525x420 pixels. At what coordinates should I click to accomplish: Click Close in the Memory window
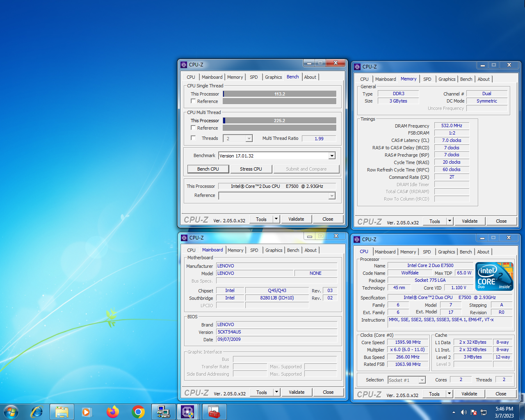(x=501, y=221)
